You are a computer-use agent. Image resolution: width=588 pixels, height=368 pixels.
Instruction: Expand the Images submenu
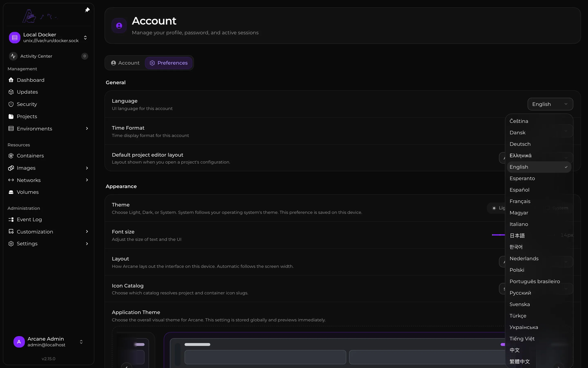tap(87, 168)
